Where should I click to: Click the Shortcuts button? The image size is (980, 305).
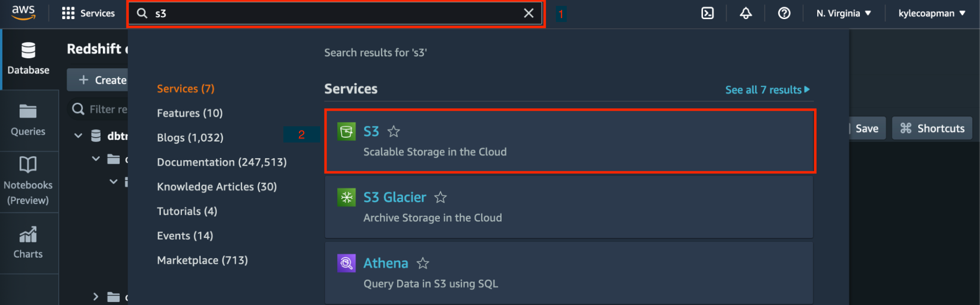point(932,128)
